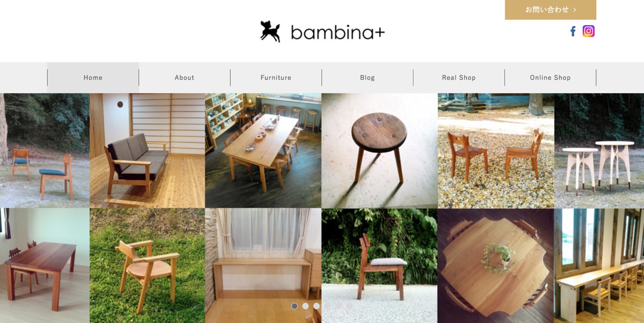Open the Real Shop page
Viewport: 644px width, 323px height.
coord(459,77)
